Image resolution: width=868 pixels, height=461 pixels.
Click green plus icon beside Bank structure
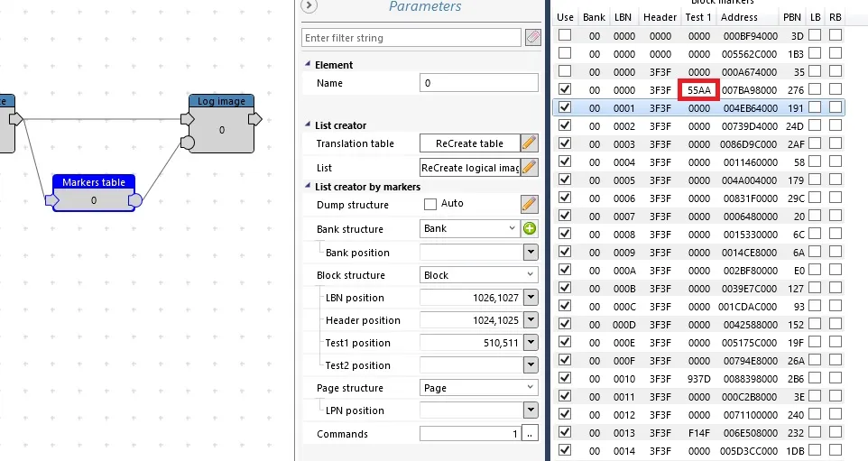(x=530, y=228)
